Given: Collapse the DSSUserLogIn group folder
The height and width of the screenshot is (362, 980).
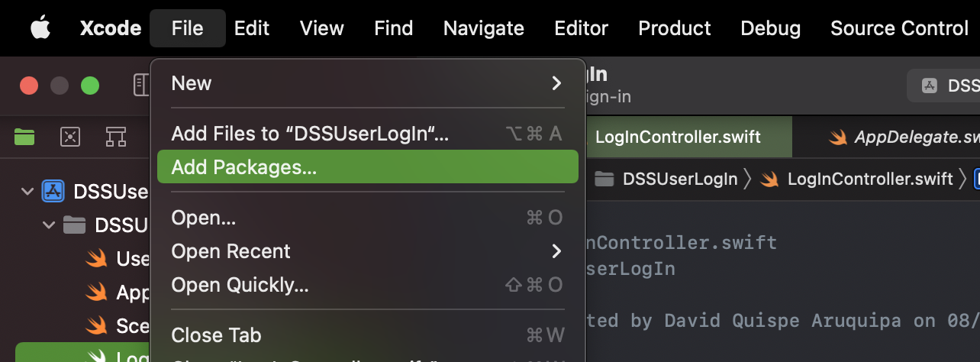Looking at the screenshot, I should click(x=49, y=225).
